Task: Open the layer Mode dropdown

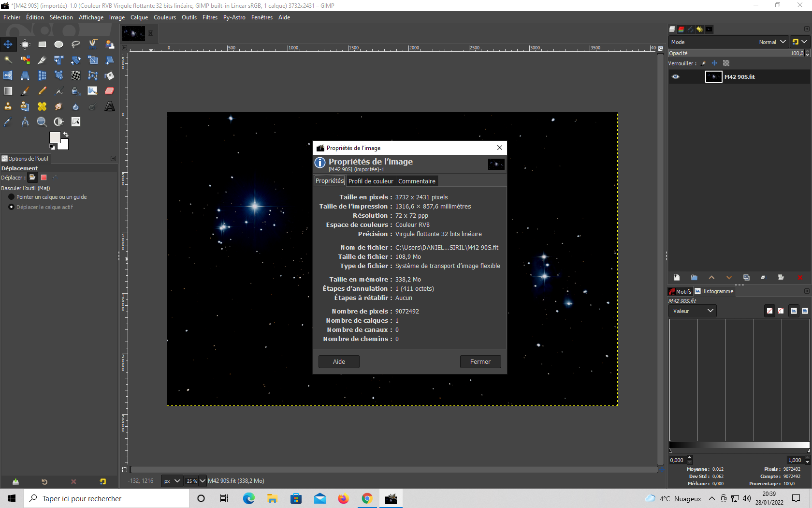Action: (728, 42)
